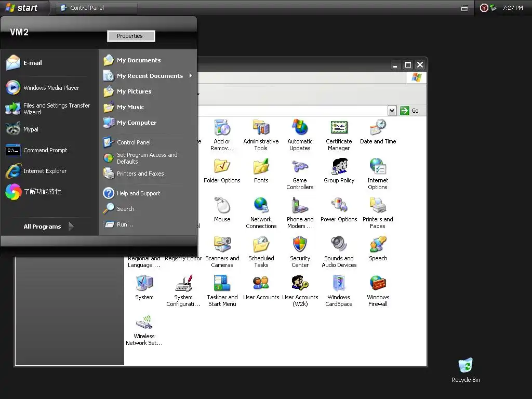532x399 pixels.
Task: Open Set Program Access and Defaults
Action: click(147, 158)
